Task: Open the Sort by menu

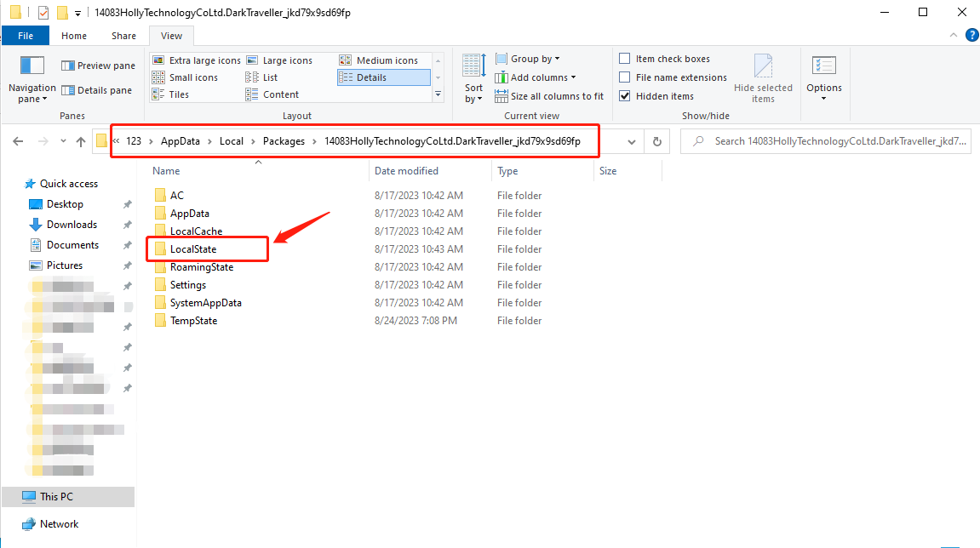Action: [x=473, y=79]
